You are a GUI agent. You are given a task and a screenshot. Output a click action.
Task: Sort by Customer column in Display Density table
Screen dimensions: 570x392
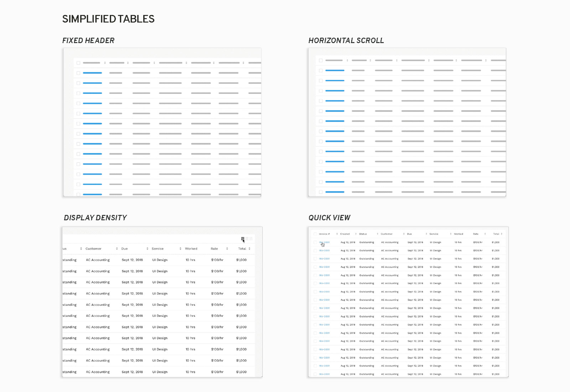click(117, 249)
